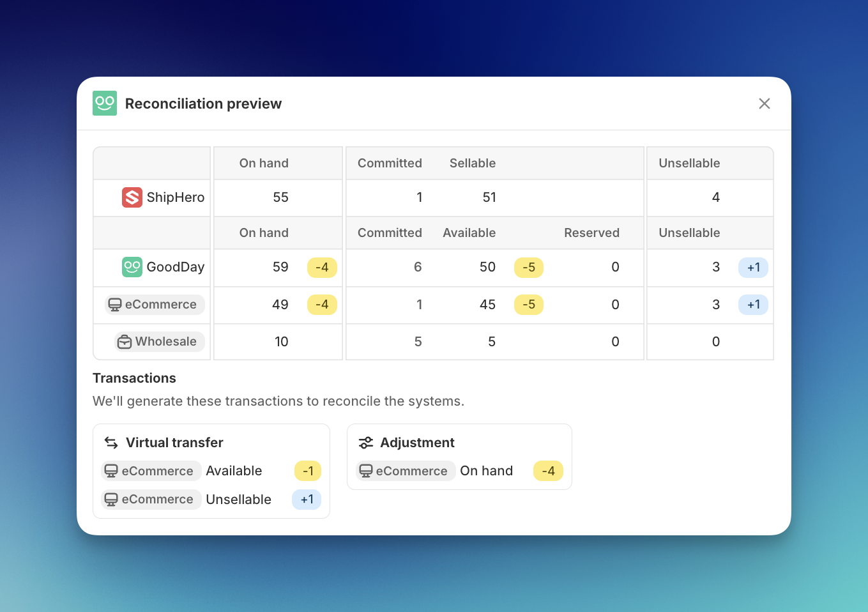The image size is (868, 612).
Task: Click ShipHero Sellable value 51
Action: click(489, 197)
